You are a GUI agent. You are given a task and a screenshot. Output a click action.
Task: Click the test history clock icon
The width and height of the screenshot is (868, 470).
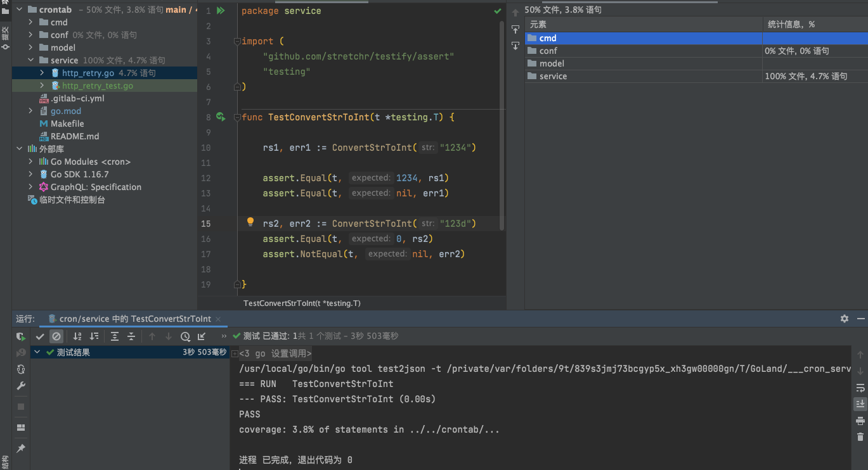[x=185, y=336]
